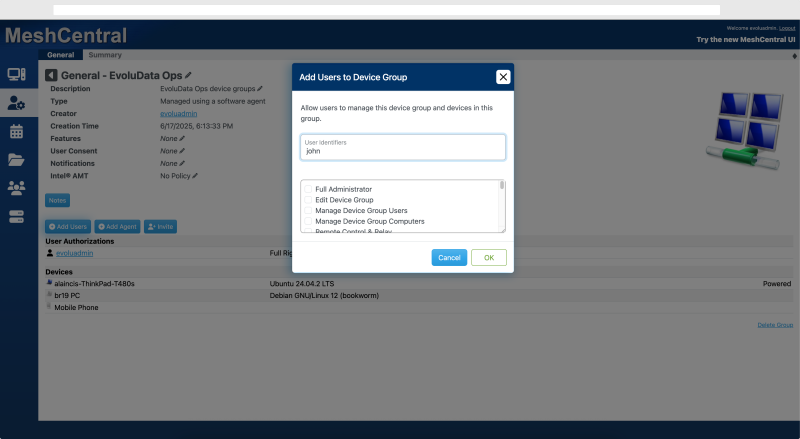Click the Delete Group link

pyautogui.click(x=775, y=325)
